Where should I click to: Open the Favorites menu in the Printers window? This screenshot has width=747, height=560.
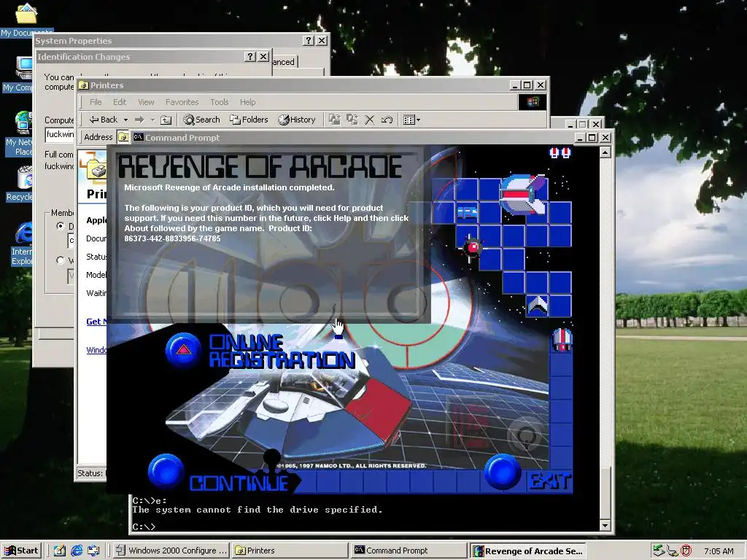click(x=182, y=102)
